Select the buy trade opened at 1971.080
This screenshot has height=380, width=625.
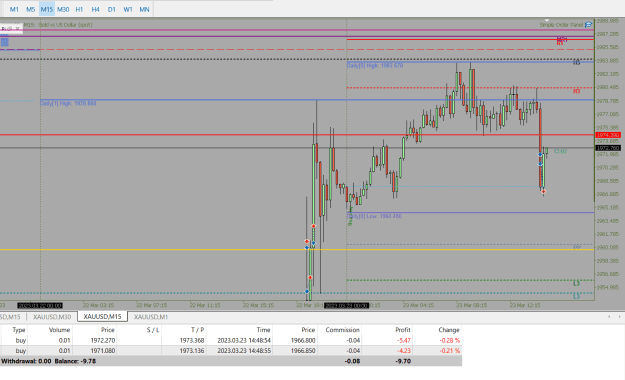tap(231, 351)
